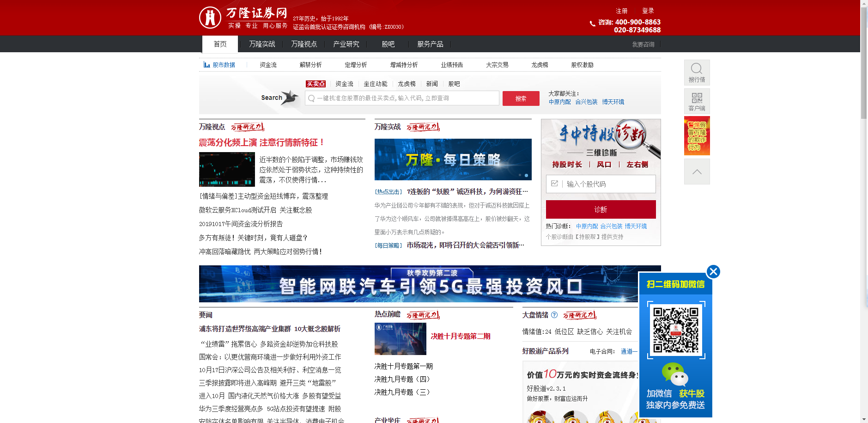The image size is (868, 423).
Task: Click the red 诊断 button
Action: point(601,209)
